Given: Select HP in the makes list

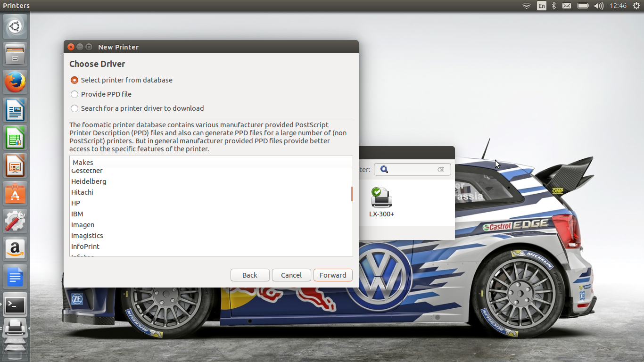Looking at the screenshot, I should 211,203.
